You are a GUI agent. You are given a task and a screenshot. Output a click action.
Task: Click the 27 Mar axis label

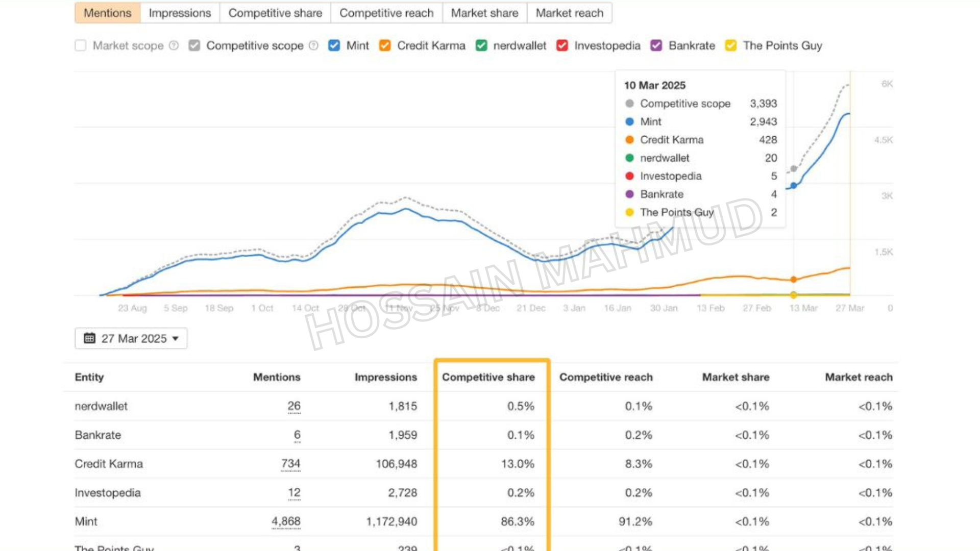850,308
